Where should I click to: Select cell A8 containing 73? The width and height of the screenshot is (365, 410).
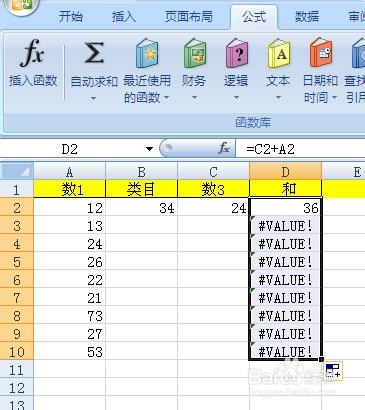(69, 315)
